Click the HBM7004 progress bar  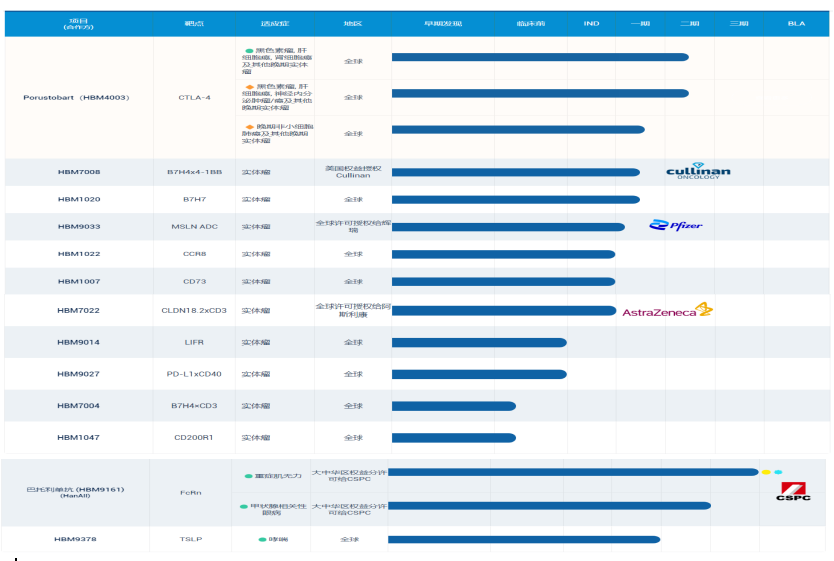[453, 406]
